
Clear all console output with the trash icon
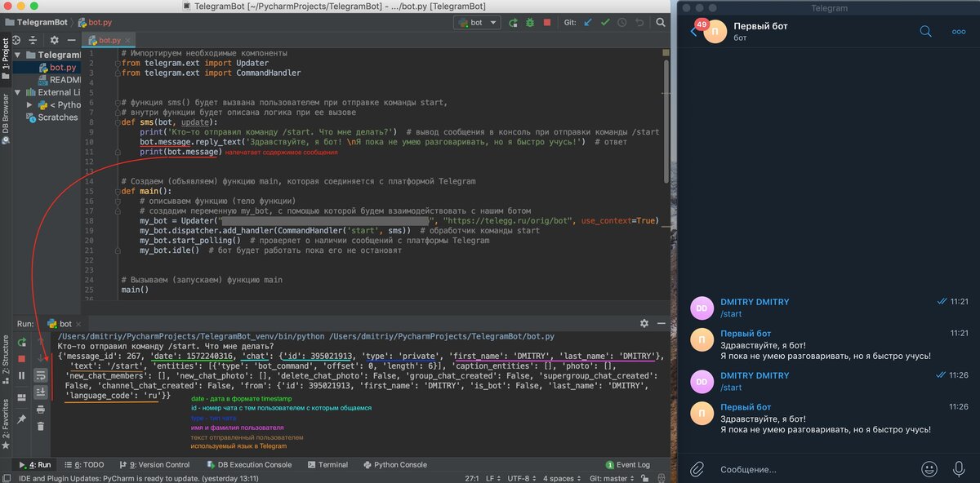click(x=41, y=425)
